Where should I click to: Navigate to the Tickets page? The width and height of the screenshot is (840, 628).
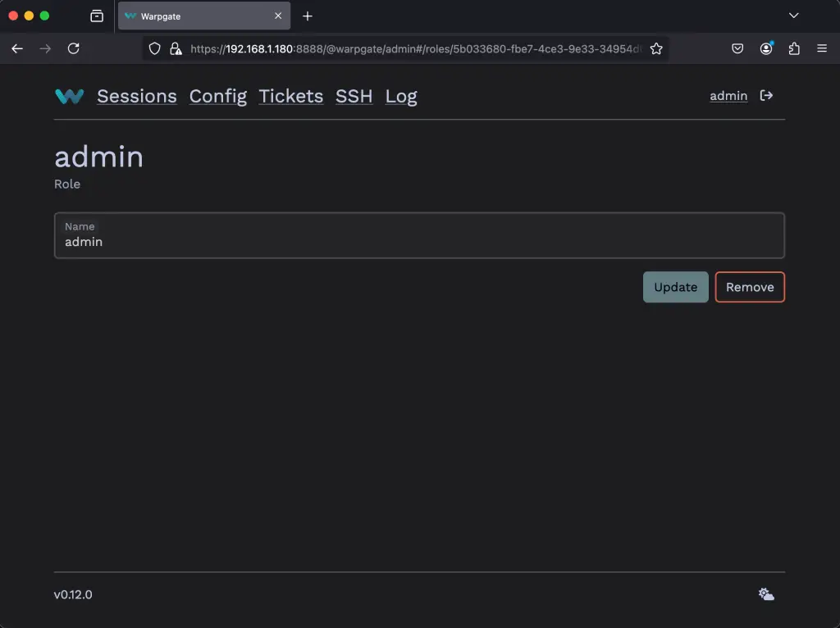290,96
